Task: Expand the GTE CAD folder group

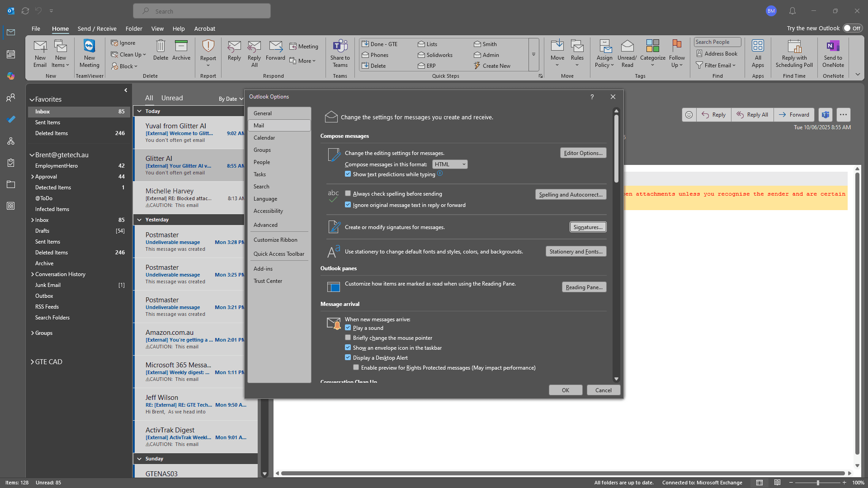Action: [x=32, y=362]
